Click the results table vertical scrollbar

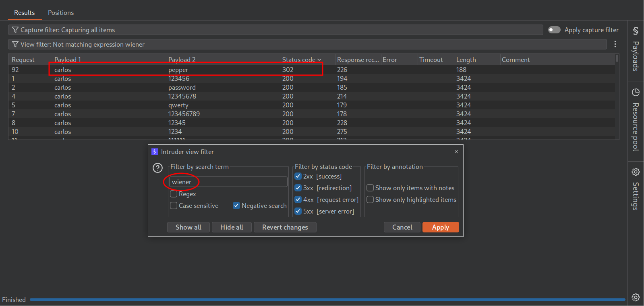pos(617,59)
